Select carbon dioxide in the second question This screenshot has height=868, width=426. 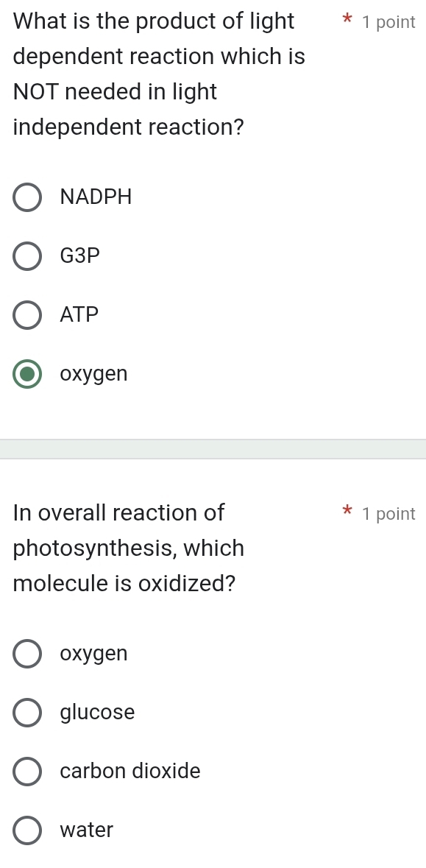click(27, 772)
